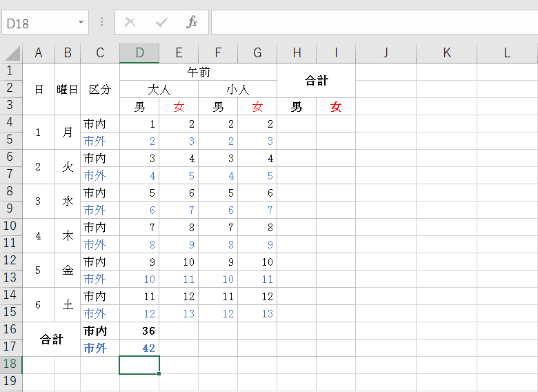Click empty cell E16 next to 36
538x392 pixels.
179,331
